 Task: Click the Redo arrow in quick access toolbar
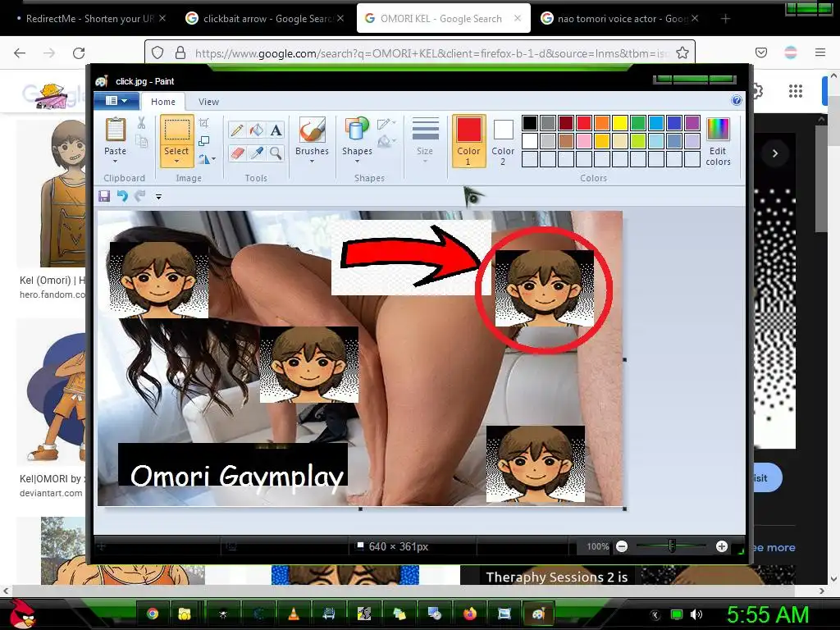point(139,196)
